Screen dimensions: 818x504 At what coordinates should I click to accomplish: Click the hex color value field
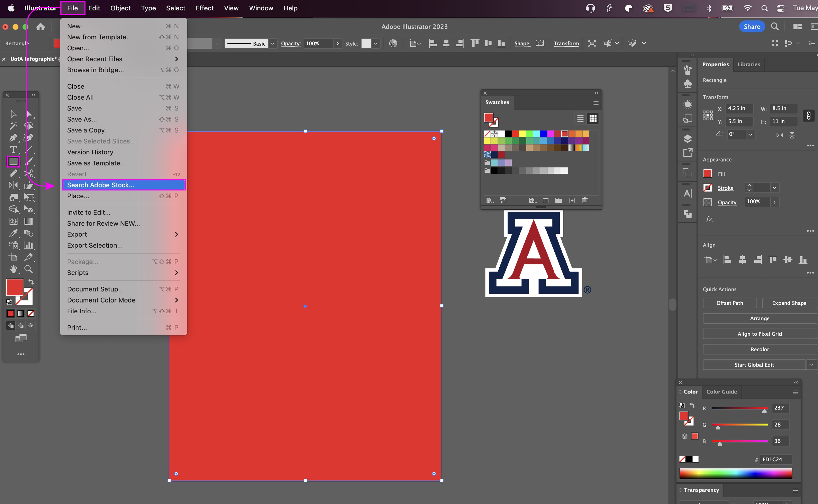[775, 459]
